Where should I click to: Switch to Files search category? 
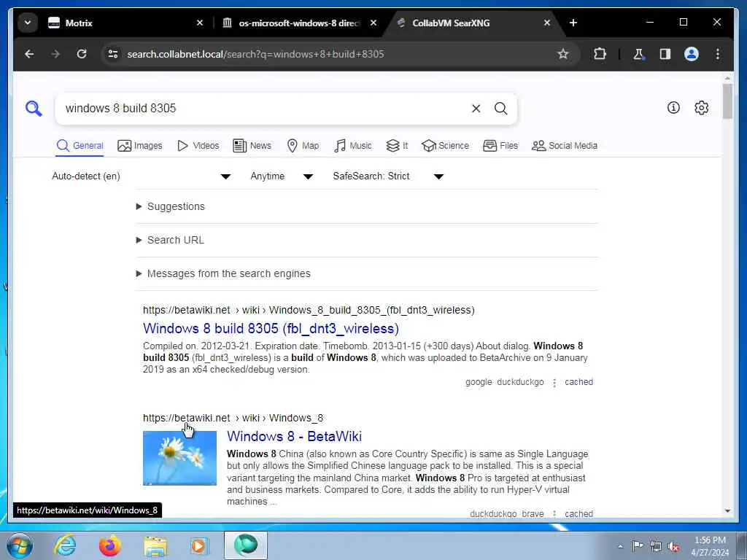tap(500, 146)
